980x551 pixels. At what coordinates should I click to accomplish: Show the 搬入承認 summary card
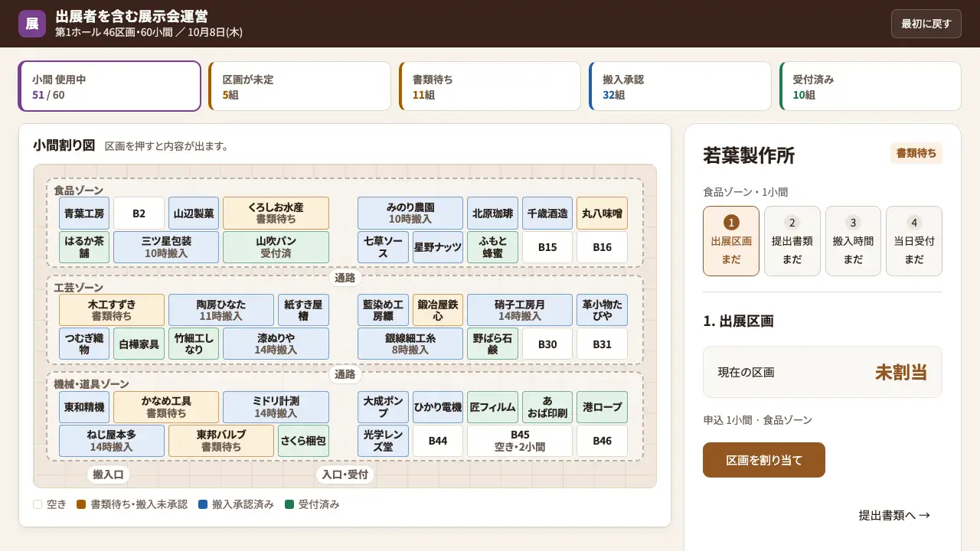pos(680,86)
